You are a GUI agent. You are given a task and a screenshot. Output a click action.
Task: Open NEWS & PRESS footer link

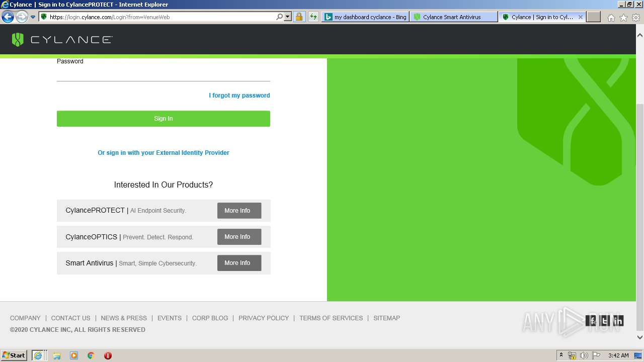(124, 318)
